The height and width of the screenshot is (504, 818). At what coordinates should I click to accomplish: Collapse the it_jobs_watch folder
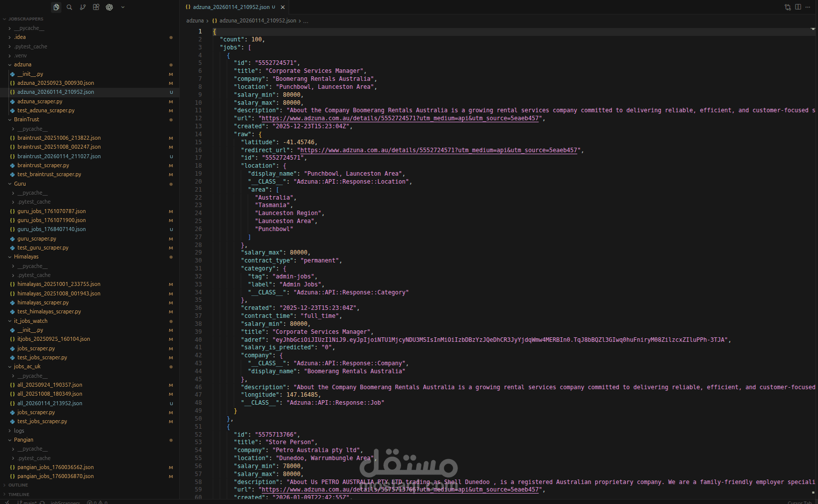(x=30, y=321)
